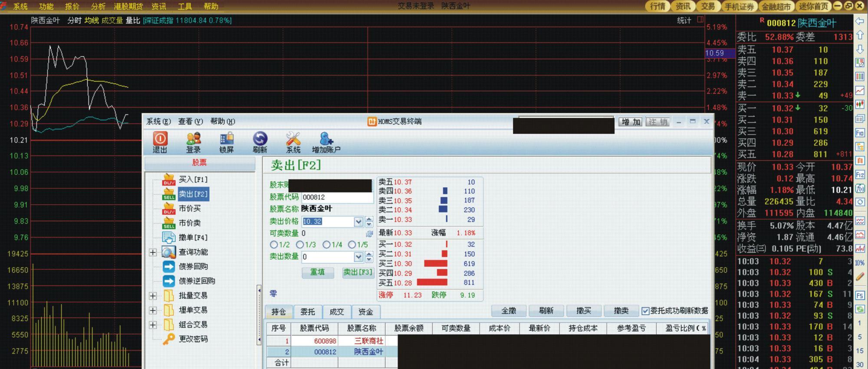Viewport: 868px width, 369px height.
Task: Click the up arrow icon in right sidebar
Action: [859, 35]
